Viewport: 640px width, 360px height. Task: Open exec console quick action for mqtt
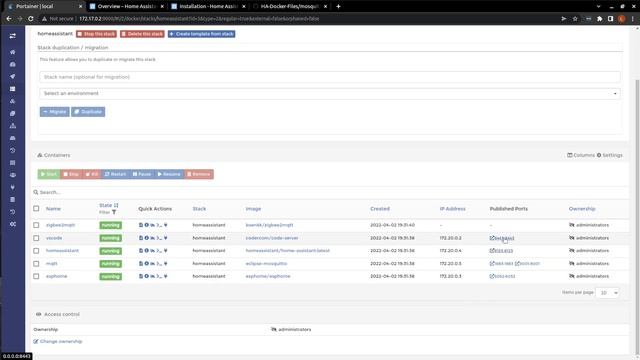click(x=159, y=264)
